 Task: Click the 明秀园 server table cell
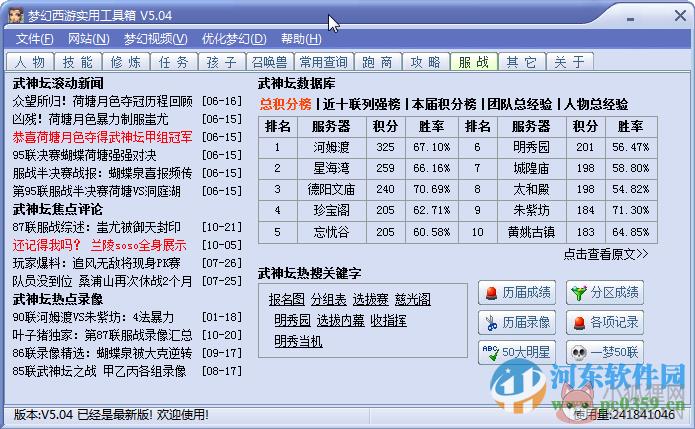pos(531,147)
